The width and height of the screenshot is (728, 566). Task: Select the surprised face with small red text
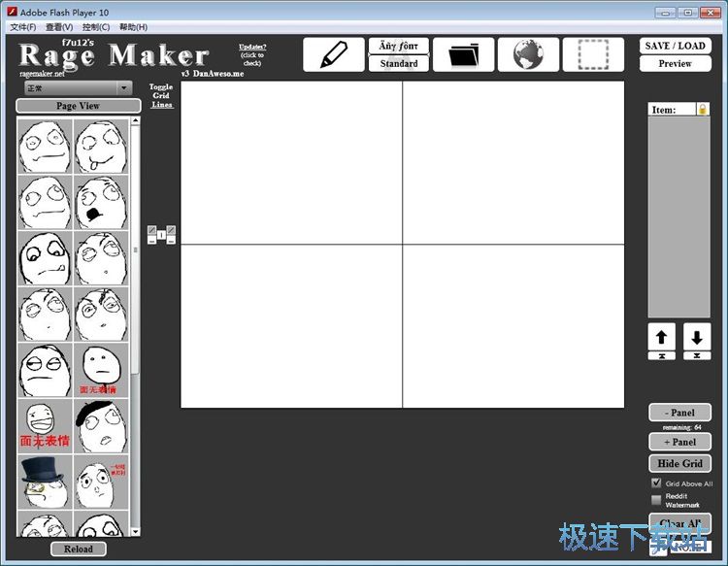pyautogui.click(x=101, y=482)
